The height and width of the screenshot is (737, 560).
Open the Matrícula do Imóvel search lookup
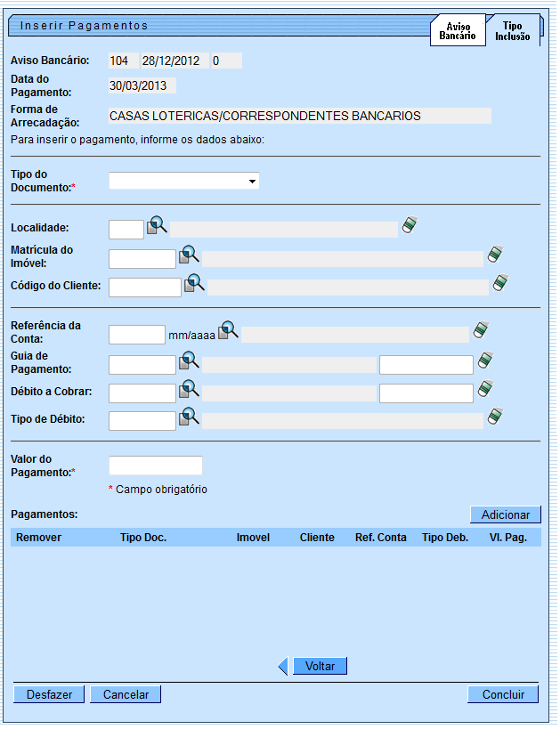click(189, 255)
